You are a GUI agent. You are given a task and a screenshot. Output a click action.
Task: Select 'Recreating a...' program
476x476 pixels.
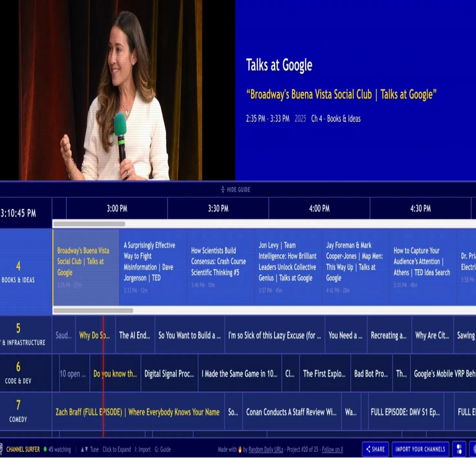tap(389, 335)
